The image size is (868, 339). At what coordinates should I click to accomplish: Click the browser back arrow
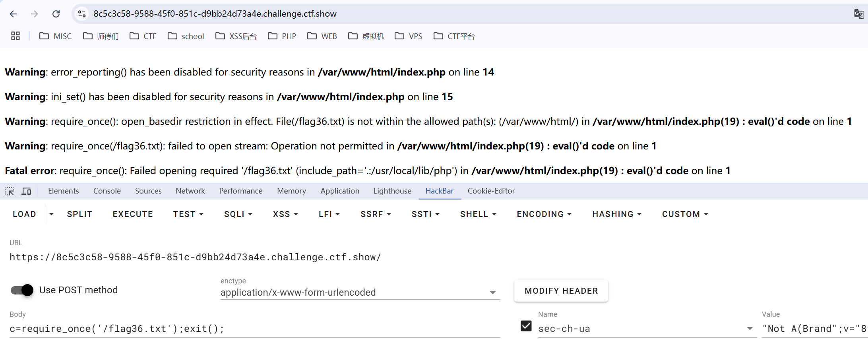coord(13,14)
